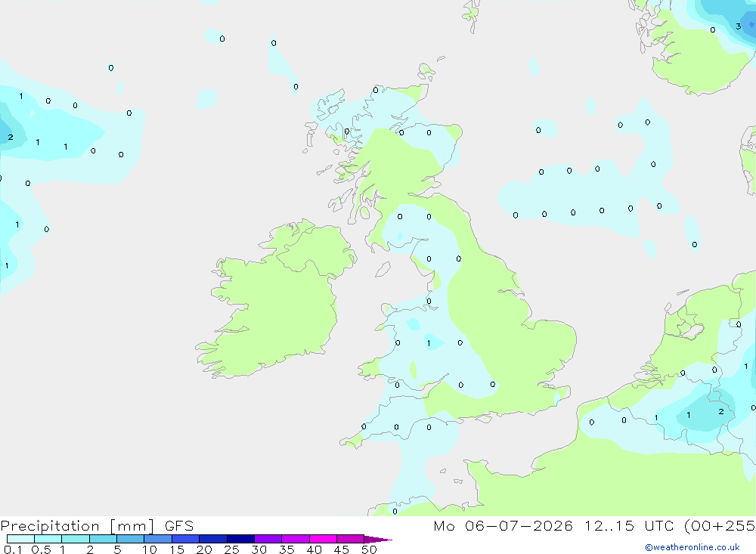Viewport: 756px width, 554px height.
Task: Click the '0.5' legend scale label
Action: click(x=41, y=549)
